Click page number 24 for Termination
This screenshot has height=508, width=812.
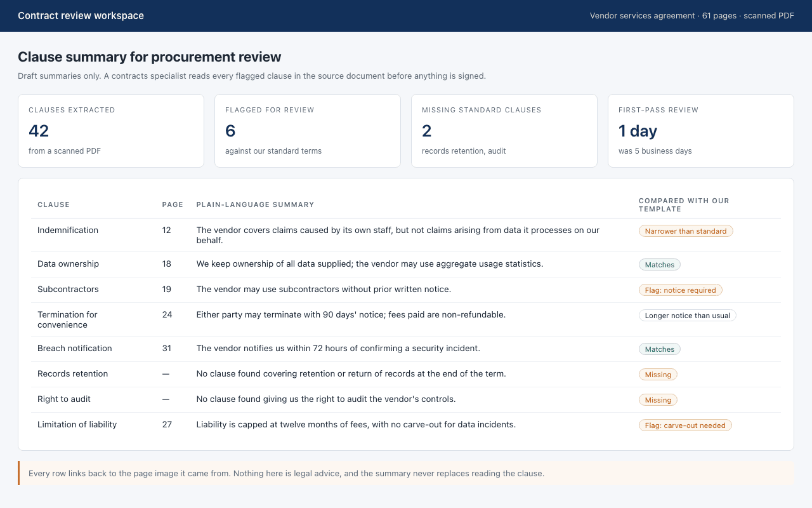[x=167, y=315]
